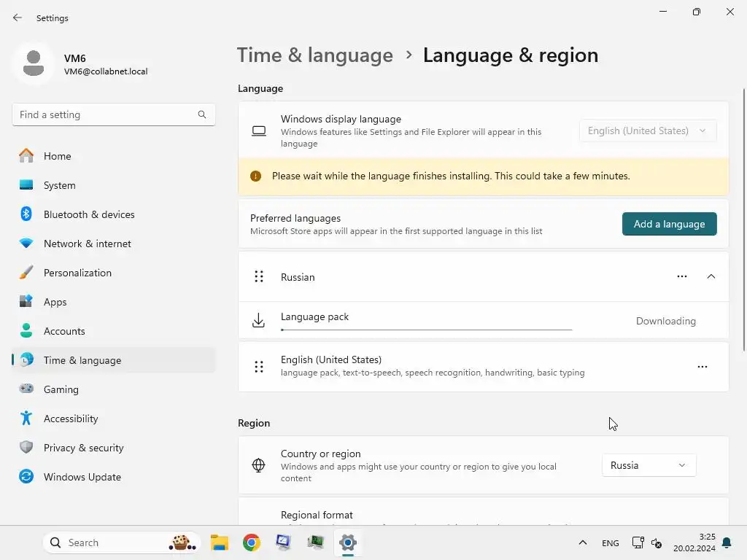The image size is (747, 560).
Task: Select Time & language in the sidebar
Action: [113, 360]
